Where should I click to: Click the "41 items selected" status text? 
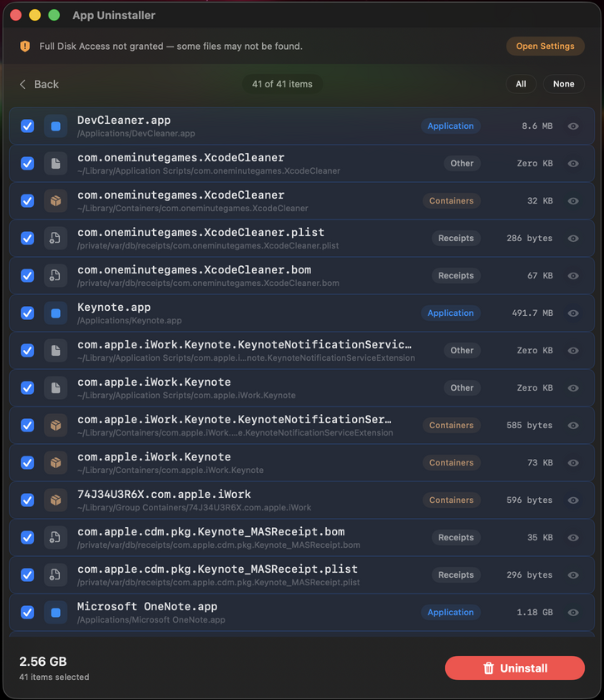point(54,678)
